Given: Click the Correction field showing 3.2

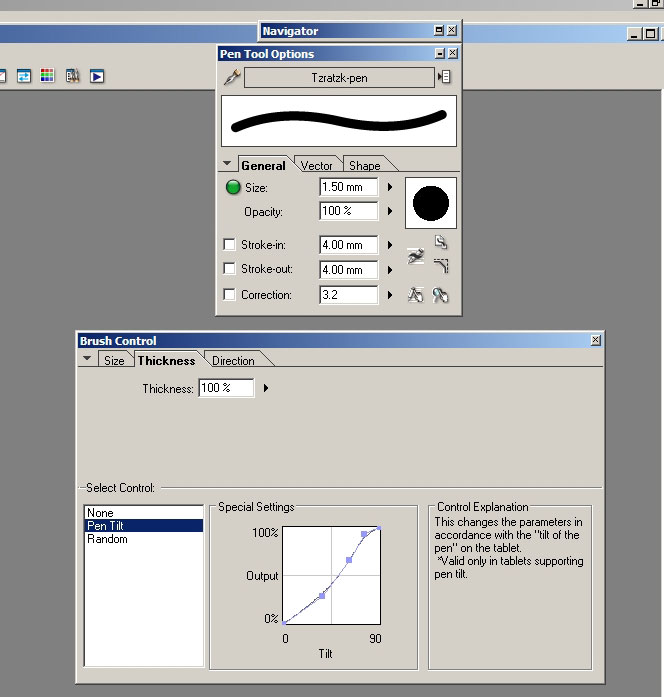Looking at the screenshot, I should [349, 295].
